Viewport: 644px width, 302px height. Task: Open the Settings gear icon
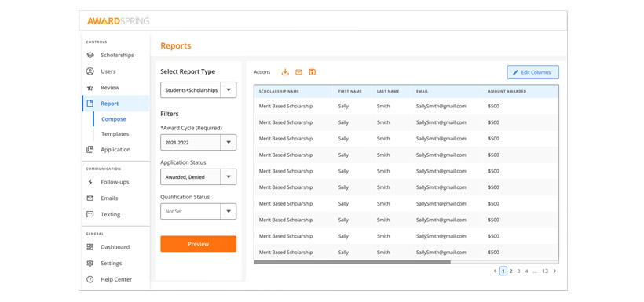pos(90,263)
